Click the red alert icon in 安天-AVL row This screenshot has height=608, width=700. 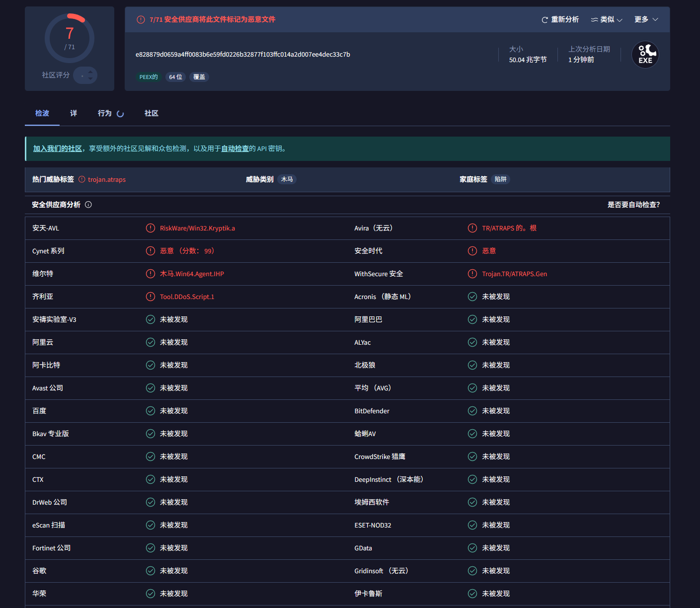click(151, 228)
